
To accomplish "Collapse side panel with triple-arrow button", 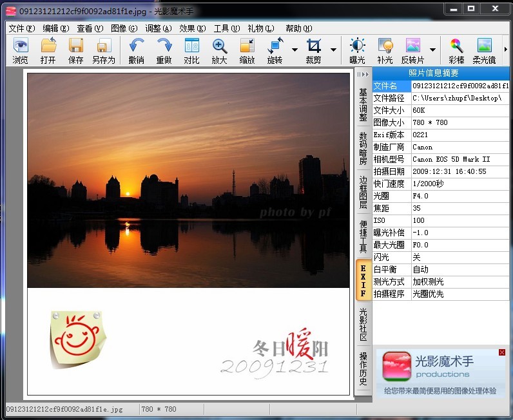I will (363, 74).
